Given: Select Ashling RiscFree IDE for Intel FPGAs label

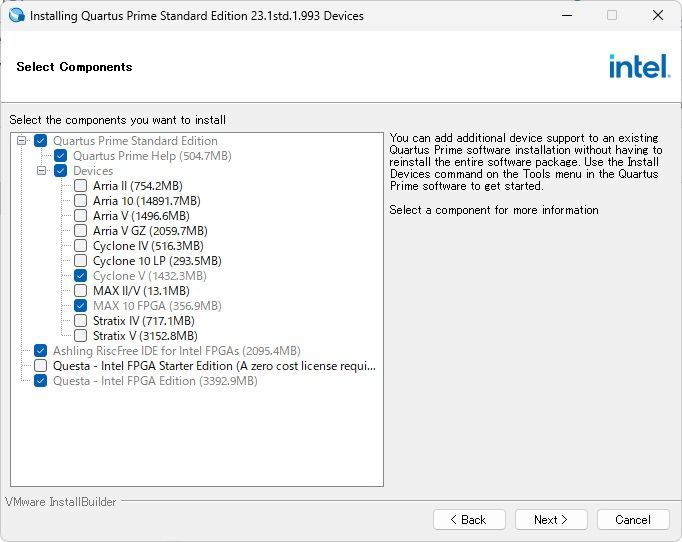Looking at the screenshot, I should [177, 351].
